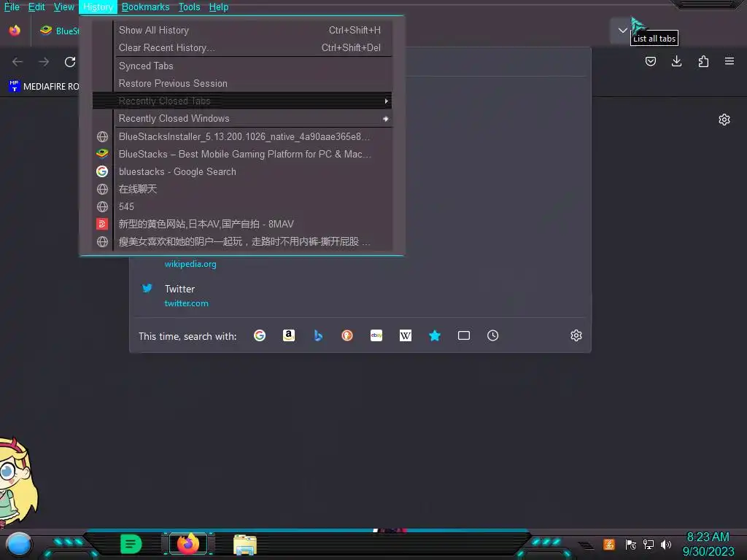Screen dimensions: 747x560
Task: Open the List all tabs dropdown
Action: (x=623, y=31)
